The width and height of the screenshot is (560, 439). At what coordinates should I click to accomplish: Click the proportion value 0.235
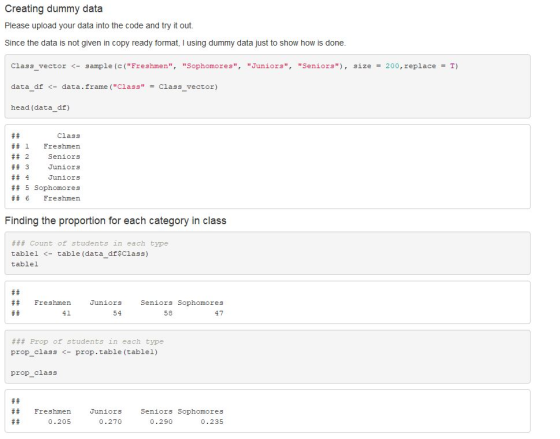212,422
